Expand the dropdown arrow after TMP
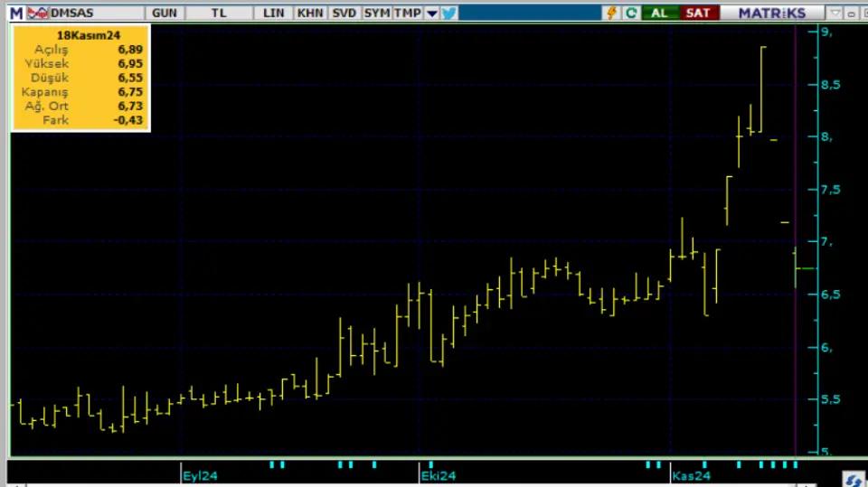The width and height of the screenshot is (868, 487). (432, 14)
